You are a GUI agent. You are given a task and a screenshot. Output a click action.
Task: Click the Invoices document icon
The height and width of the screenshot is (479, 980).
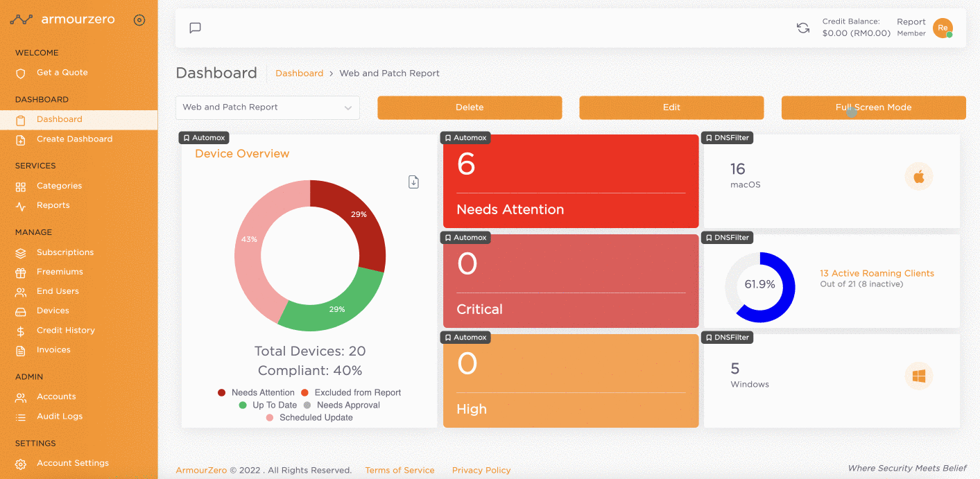21,350
